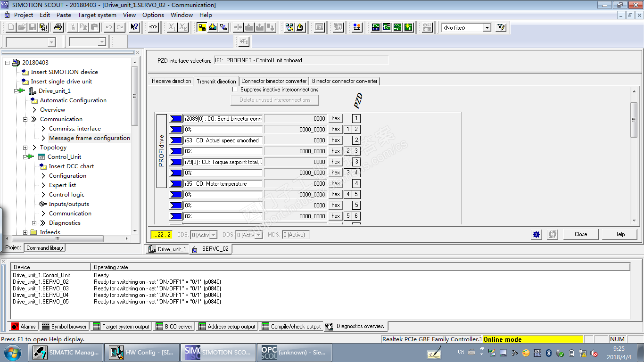Click the Help button beside Close
This screenshot has height=362, width=644.
(x=619, y=234)
